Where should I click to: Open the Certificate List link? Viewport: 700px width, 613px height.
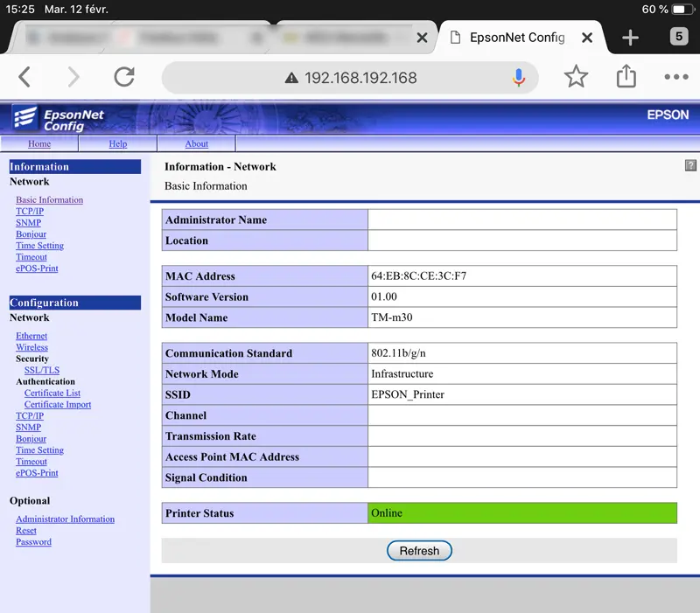click(52, 393)
